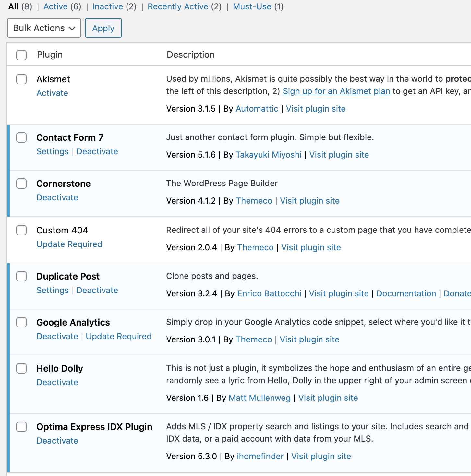Open Matt Mullenweg author link
Viewport: 471px width, 476px height.
(260, 398)
